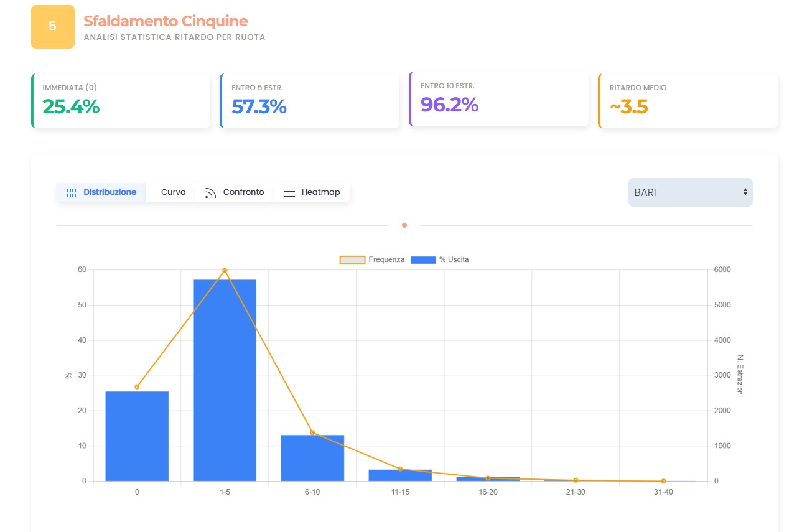The height and width of the screenshot is (532, 807).
Task: Click the Immediata (0) 25.4% card
Action: 121,101
